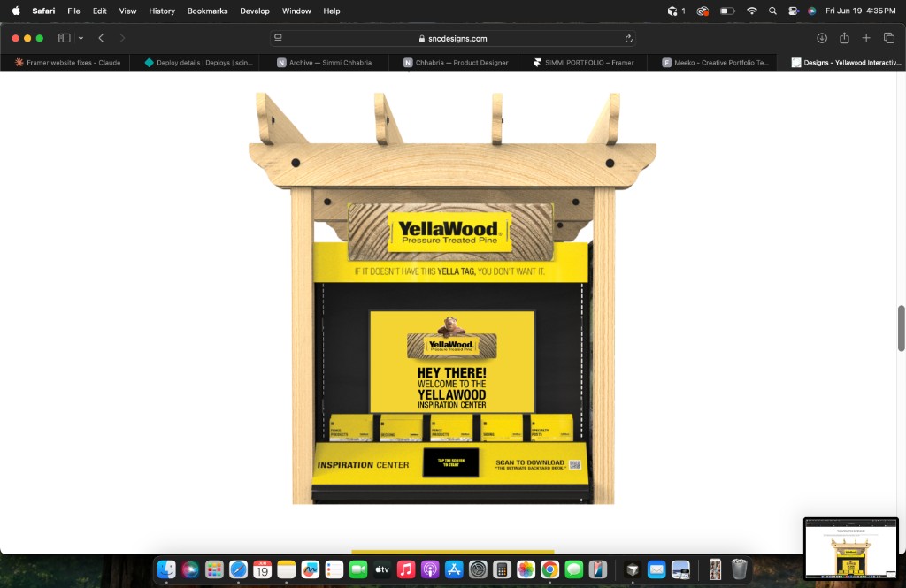906x588 pixels.
Task: Open the Apple menu
Action: (16, 11)
